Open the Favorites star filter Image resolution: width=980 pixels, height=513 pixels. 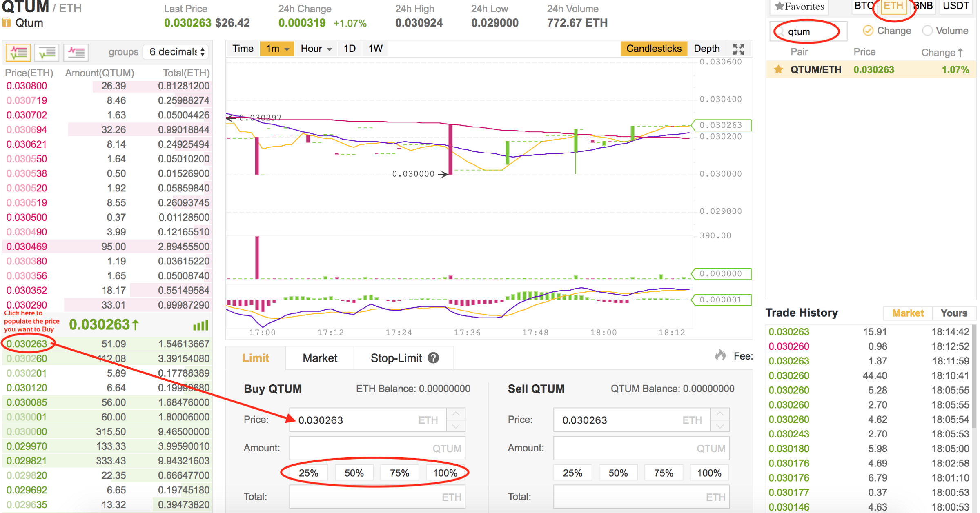(800, 7)
